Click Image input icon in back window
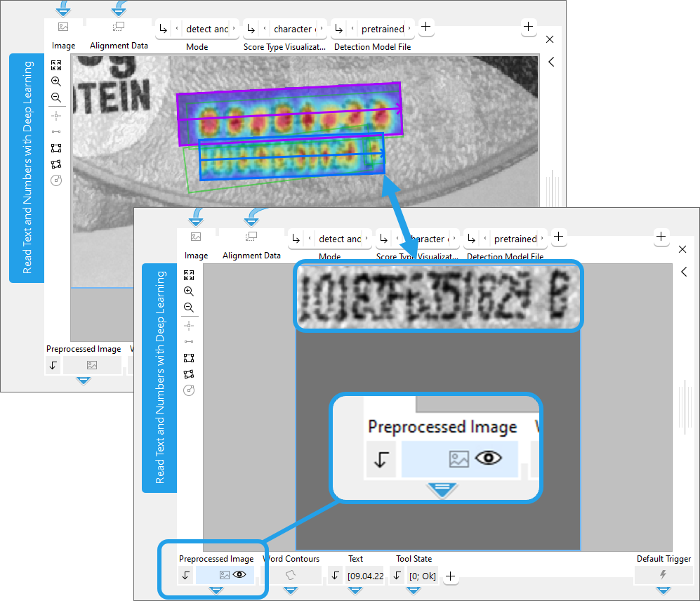Image resolution: width=700 pixels, height=601 pixels. click(63, 27)
